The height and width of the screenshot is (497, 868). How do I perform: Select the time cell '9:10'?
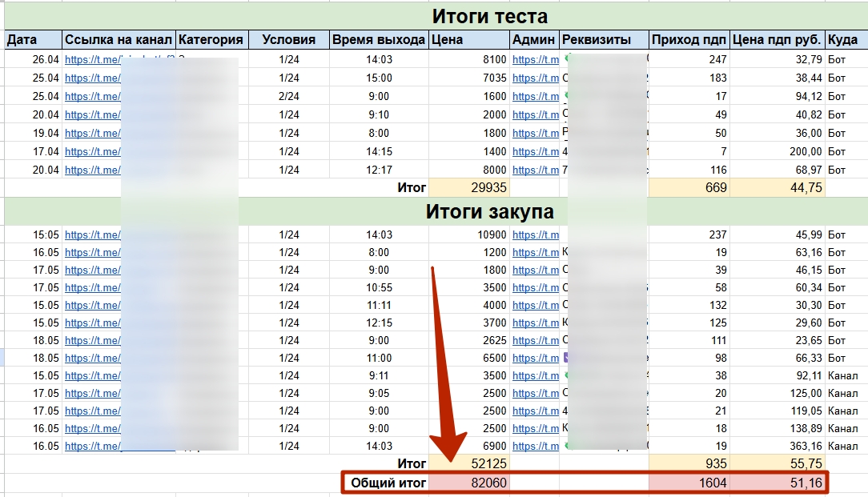[379, 114]
